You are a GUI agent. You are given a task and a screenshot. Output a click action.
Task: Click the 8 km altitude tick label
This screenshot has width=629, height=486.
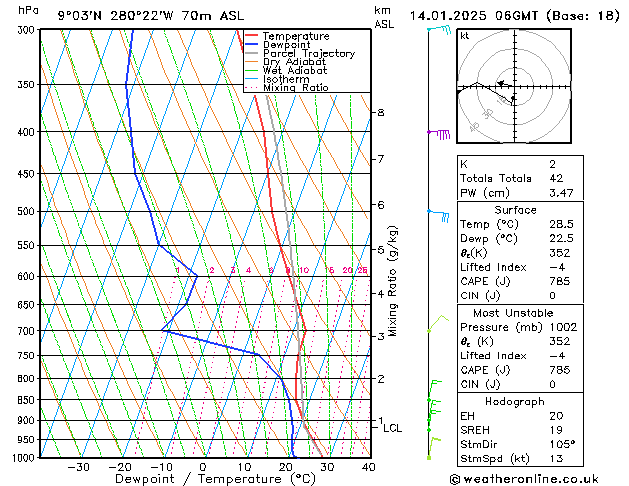381,113
